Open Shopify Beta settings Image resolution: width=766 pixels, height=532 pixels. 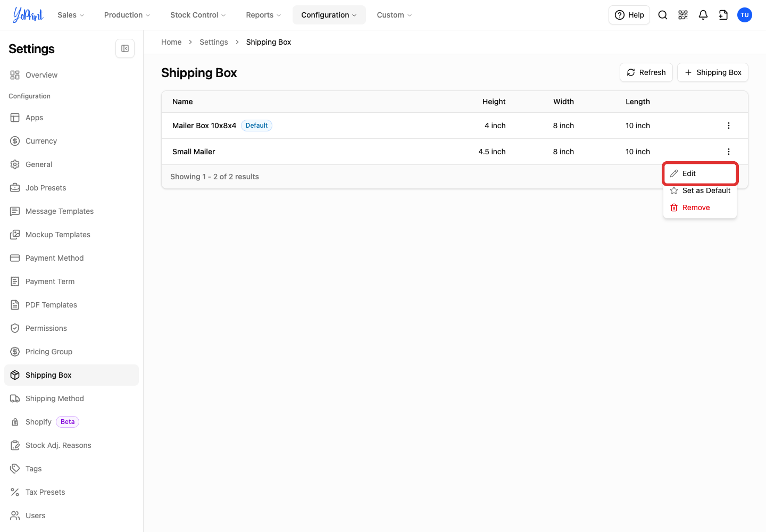point(71,422)
